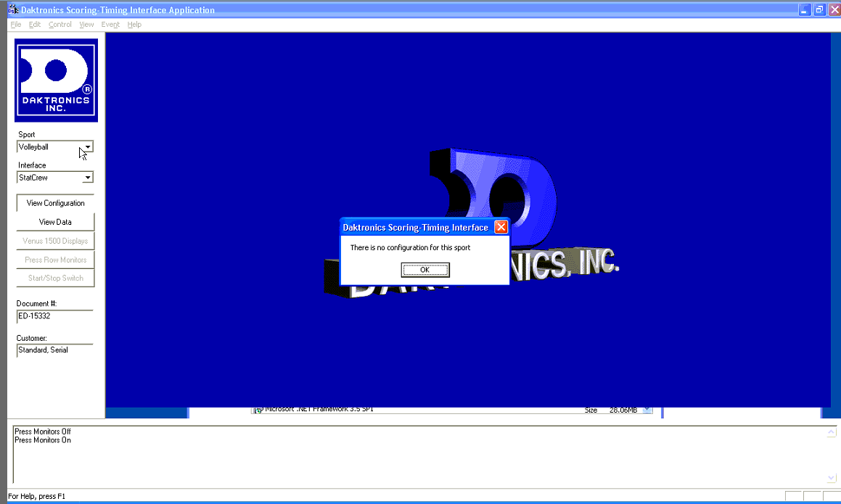Click the View Data button
This screenshot has height=504, width=841.
[x=55, y=222]
